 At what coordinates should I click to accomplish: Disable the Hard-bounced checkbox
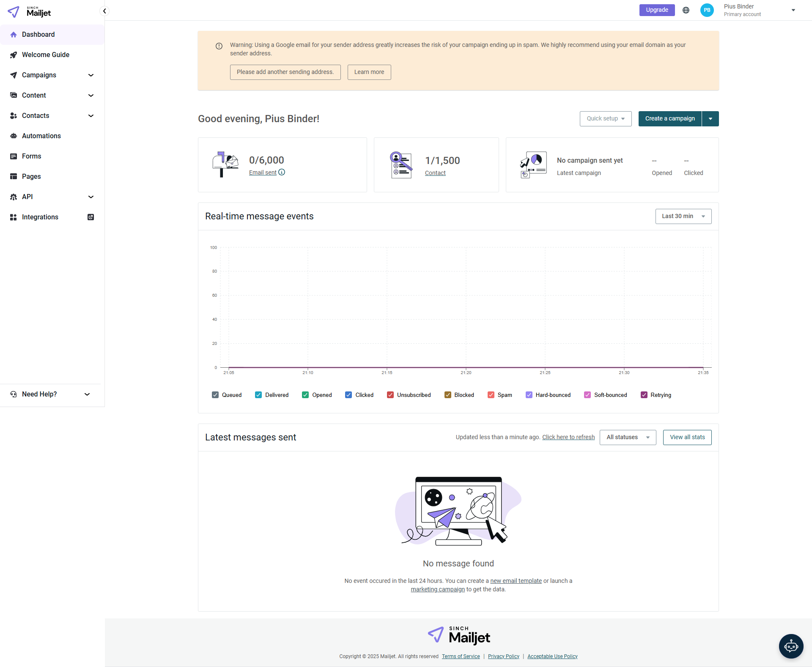pos(529,395)
